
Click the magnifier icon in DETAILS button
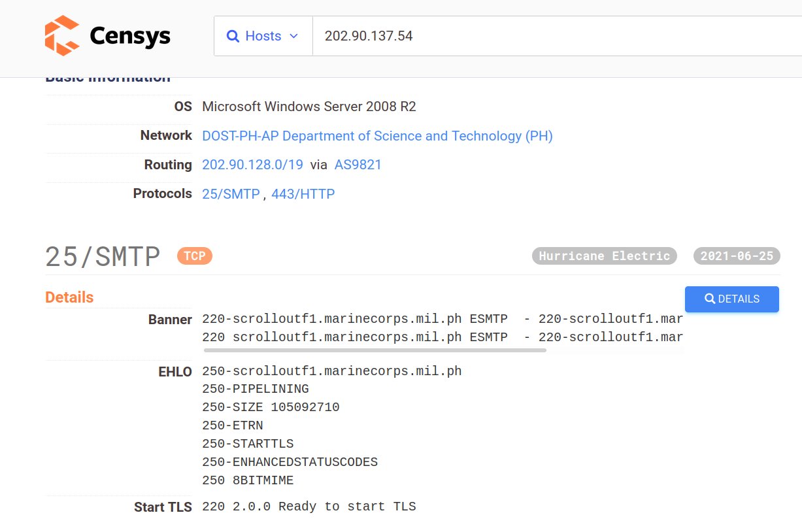tap(710, 299)
